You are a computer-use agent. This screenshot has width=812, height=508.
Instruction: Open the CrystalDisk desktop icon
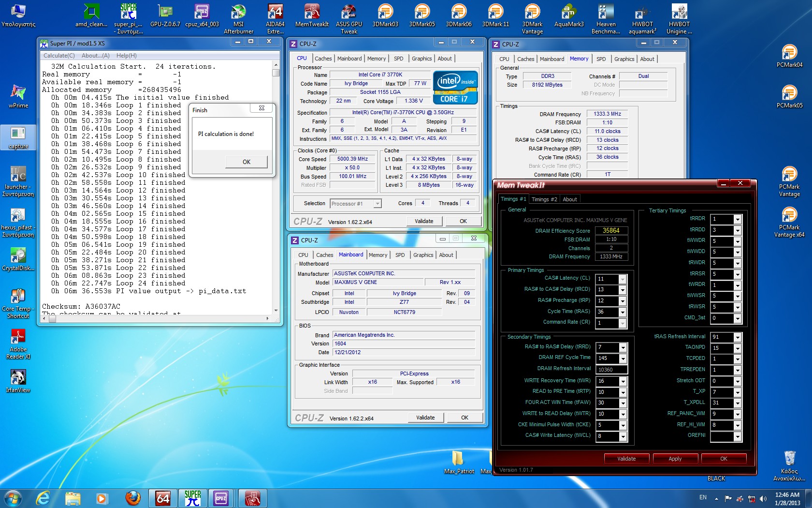tap(18, 259)
